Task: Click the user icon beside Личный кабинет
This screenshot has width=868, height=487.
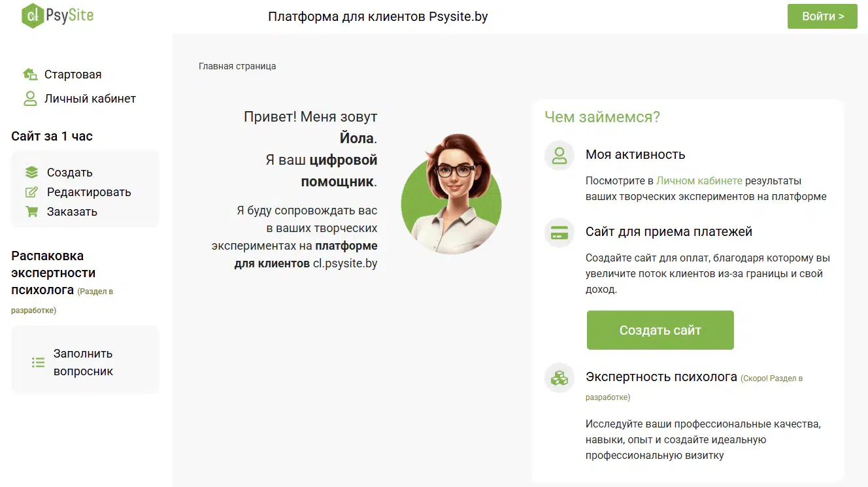Action: tap(30, 99)
